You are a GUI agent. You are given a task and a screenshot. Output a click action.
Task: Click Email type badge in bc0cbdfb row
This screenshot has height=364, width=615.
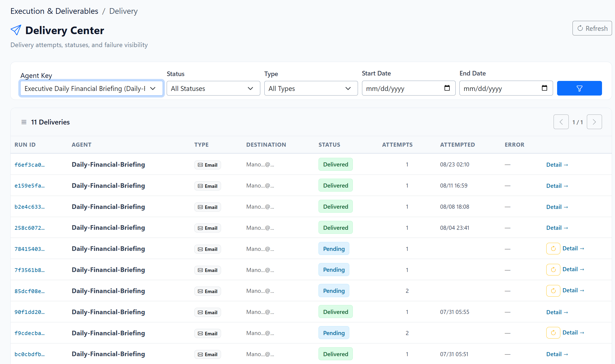point(208,354)
